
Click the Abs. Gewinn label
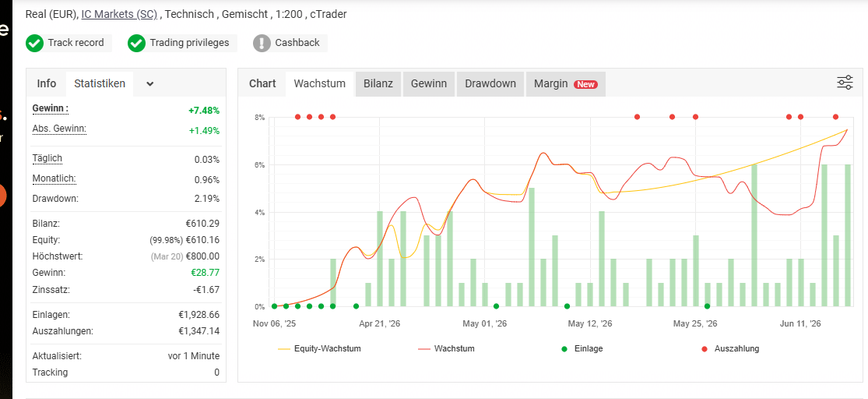(59, 129)
